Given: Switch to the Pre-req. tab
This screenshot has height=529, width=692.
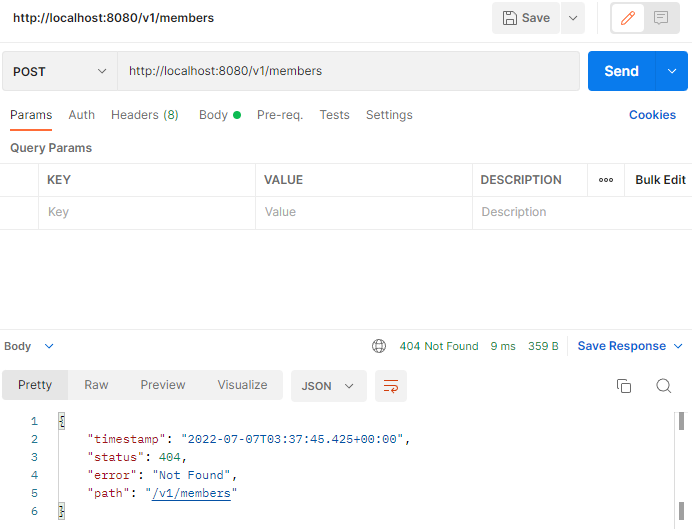Looking at the screenshot, I should tap(280, 115).
